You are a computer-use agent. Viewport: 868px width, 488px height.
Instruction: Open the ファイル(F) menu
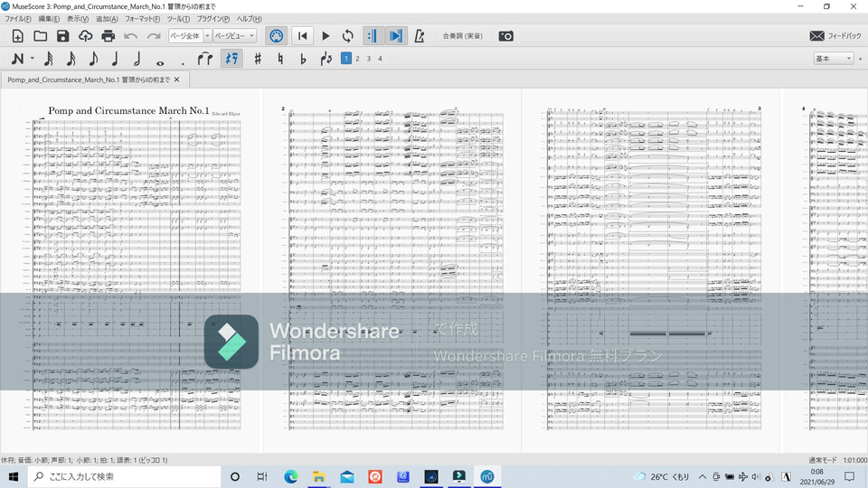point(18,19)
